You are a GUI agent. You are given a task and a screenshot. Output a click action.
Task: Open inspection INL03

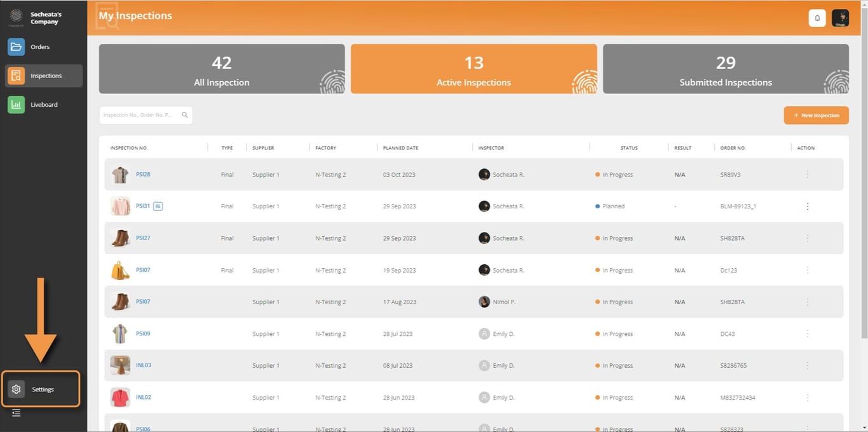[144, 365]
